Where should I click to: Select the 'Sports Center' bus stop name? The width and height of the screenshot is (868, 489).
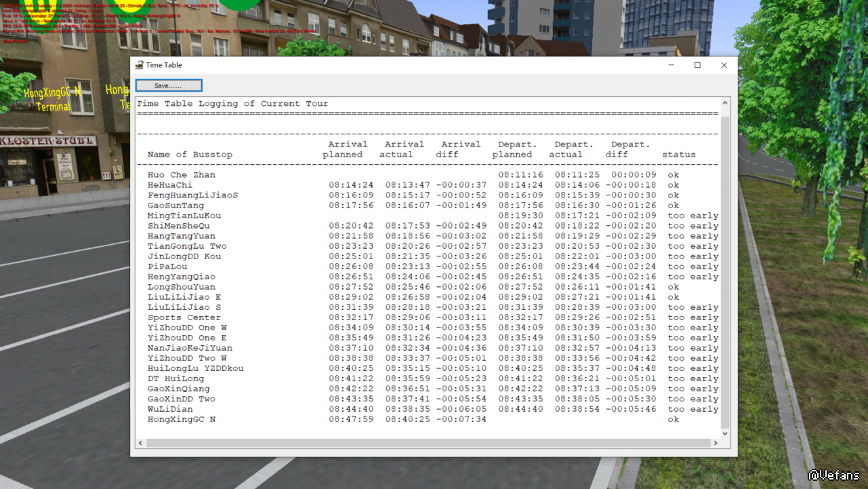[184, 317]
